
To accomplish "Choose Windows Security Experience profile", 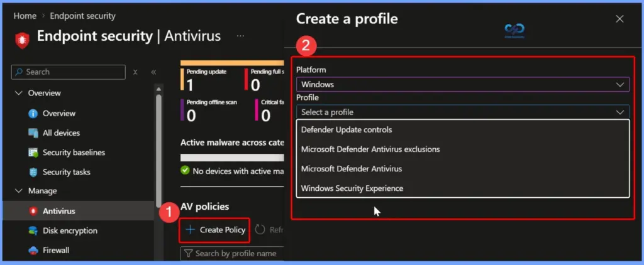I will click(463, 188).
